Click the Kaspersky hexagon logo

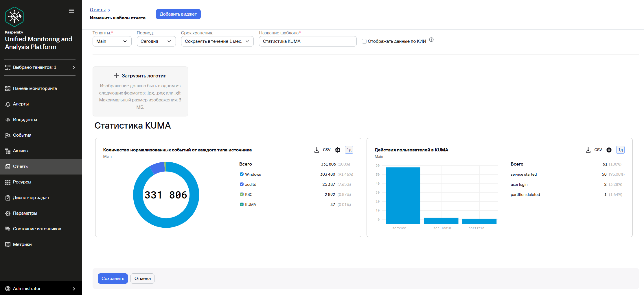pos(14,17)
